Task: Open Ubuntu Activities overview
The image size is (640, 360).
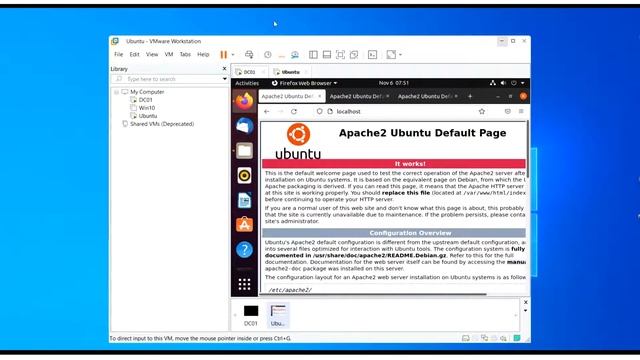Action: click(247, 83)
